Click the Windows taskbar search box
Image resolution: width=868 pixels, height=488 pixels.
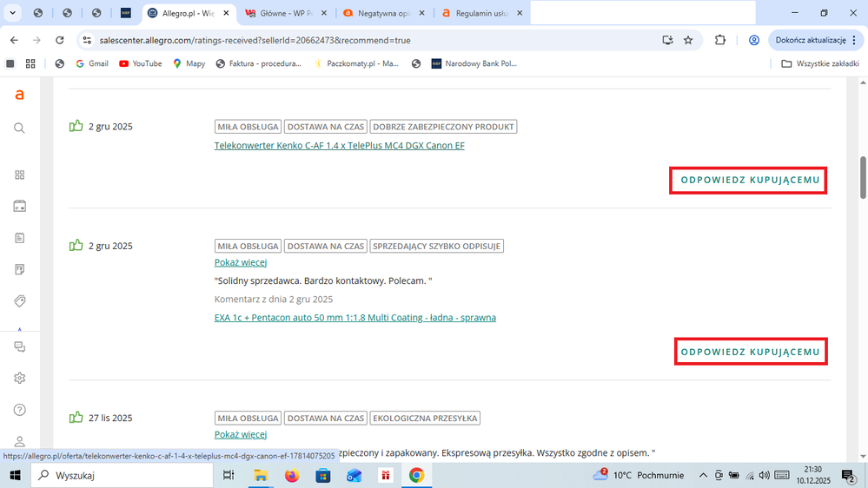(x=122, y=475)
